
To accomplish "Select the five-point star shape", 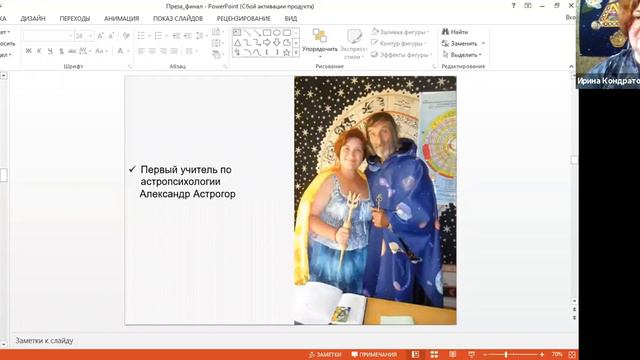I will pyautogui.click(x=287, y=52).
